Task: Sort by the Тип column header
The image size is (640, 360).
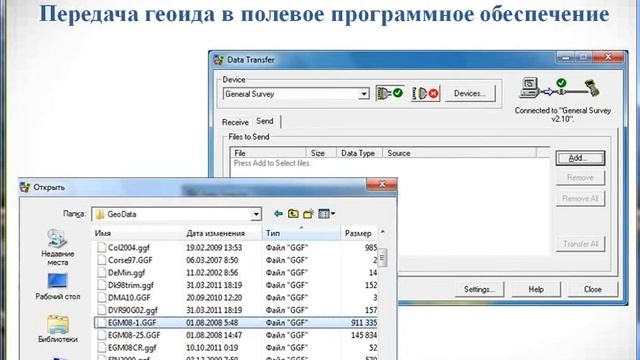Action: [x=301, y=233]
